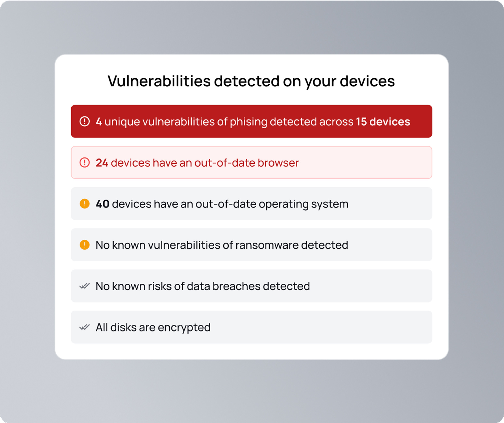Open the phishing vulnerabilities alert banner
Viewport: 504px width, 423px height.
(x=252, y=122)
